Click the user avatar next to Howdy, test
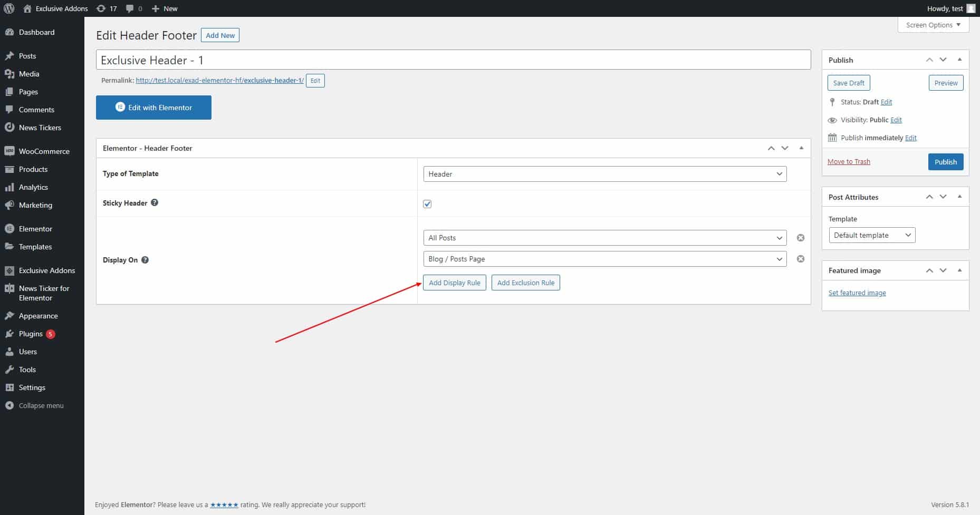The image size is (980, 515). (971, 8)
